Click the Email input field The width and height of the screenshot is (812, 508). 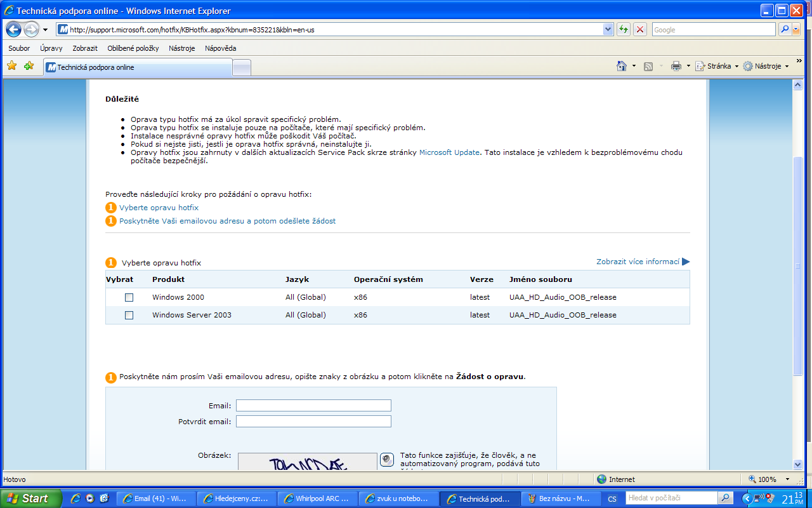(x=313, y=406)
